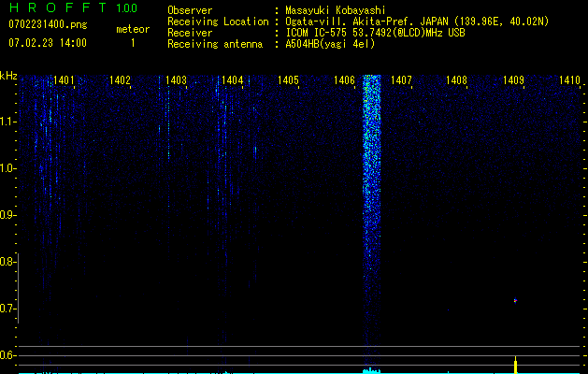Click the meteor count label

point(133,29)
